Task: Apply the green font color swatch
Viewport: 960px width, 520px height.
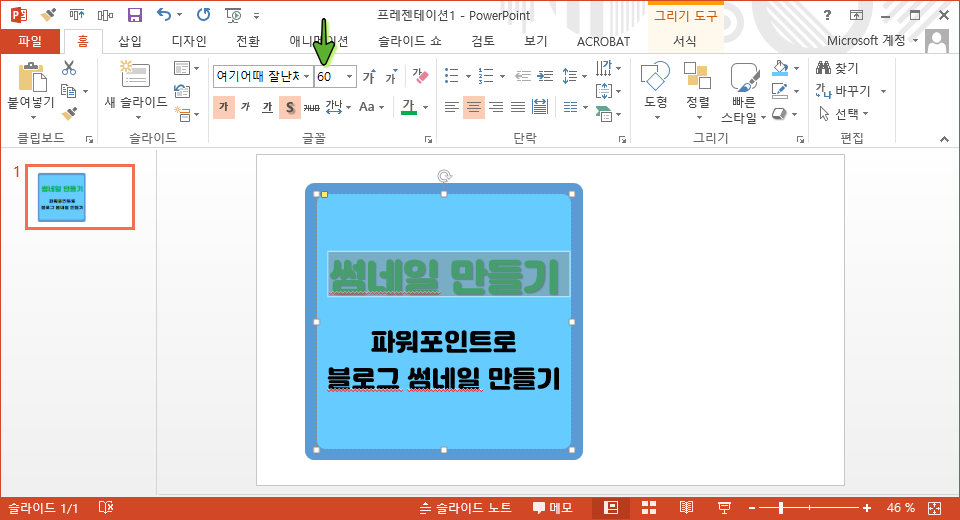Action: coord(409,108)
